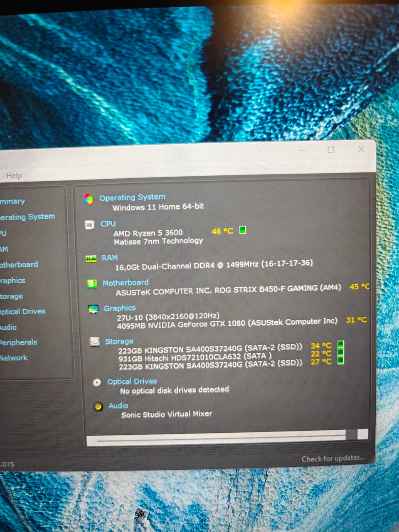This screenshot has width=399, height=532.
Task: Open the Help menu
Action: click(14, 175)
